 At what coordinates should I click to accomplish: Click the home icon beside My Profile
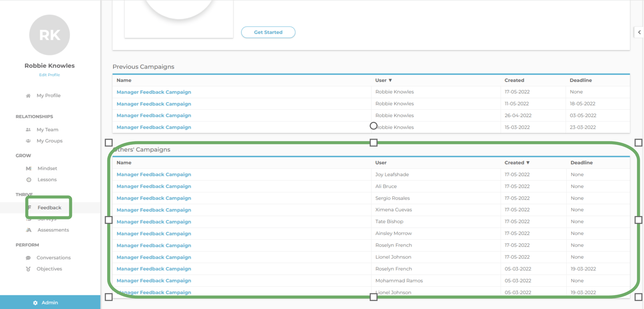pyautogui.click(x=28, y=96)
